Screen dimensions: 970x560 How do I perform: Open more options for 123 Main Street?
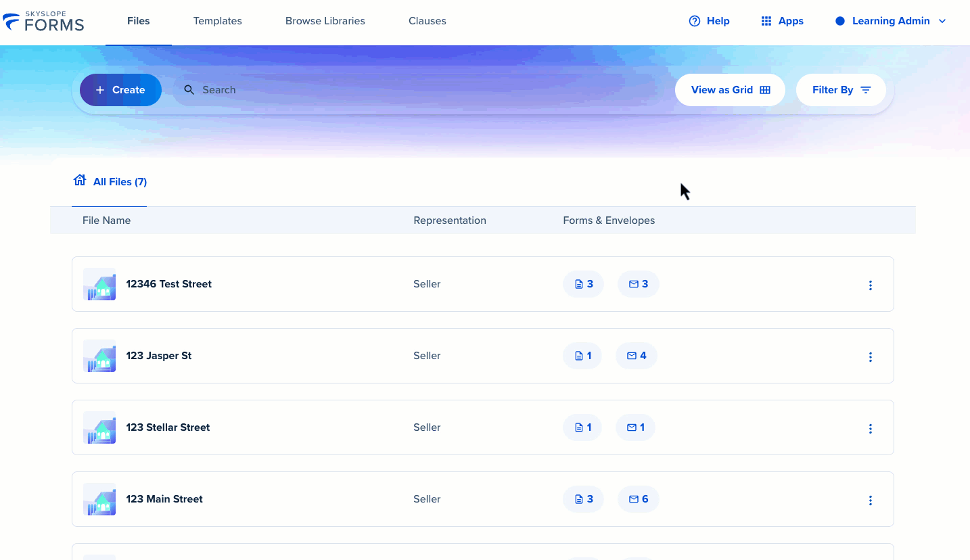[871, 500]
